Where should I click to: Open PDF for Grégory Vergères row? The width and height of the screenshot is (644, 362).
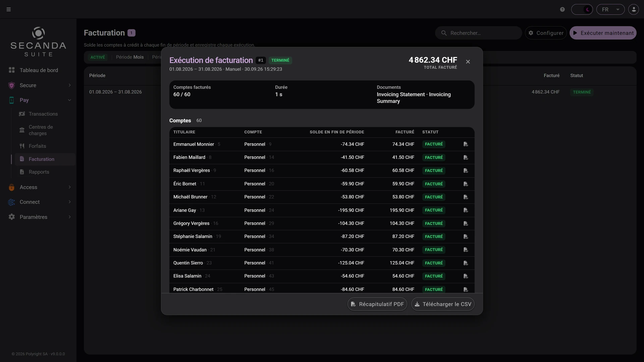(466, 224)
